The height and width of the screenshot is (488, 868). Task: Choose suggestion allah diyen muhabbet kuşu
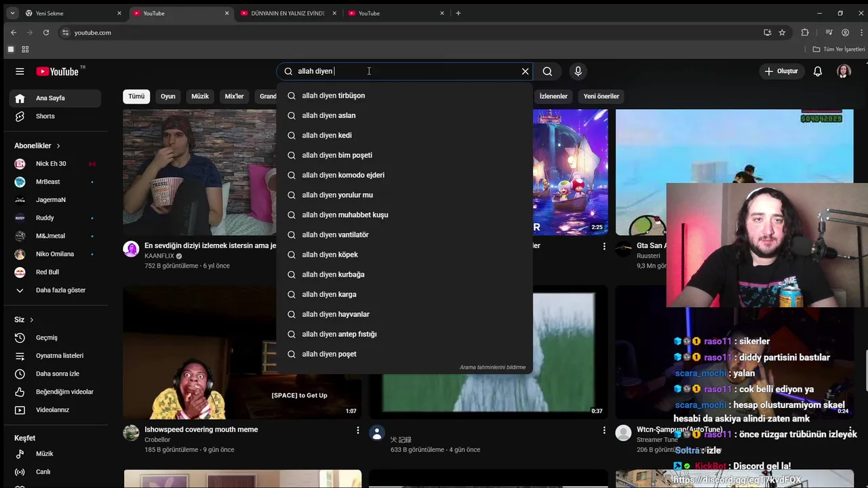pyautogui.click(x=404, y=215)
